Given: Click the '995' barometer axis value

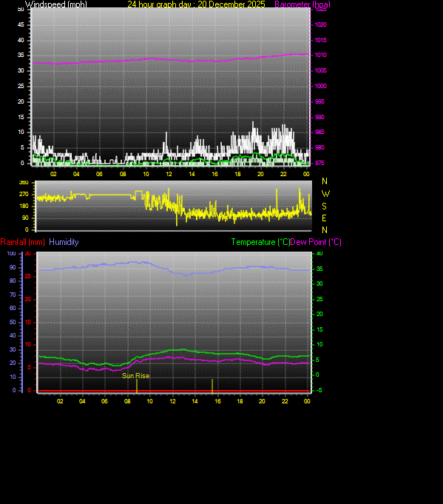Looking at the screenshot, I should pyautogui.click(x=319, y=101).
